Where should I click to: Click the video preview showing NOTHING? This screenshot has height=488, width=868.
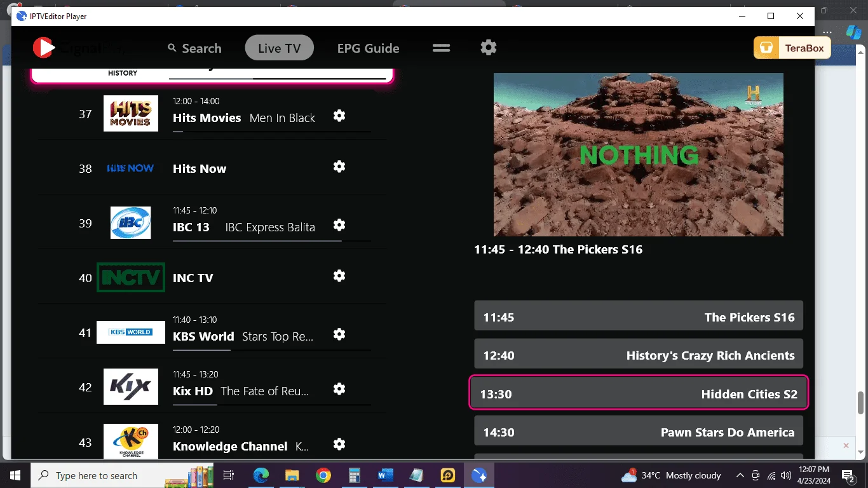pos(639,154)
